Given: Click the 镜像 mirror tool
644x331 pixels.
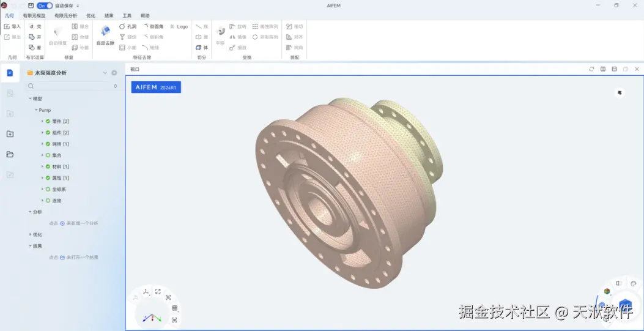Looking at the screenshot, I should [x=238, y=37].
